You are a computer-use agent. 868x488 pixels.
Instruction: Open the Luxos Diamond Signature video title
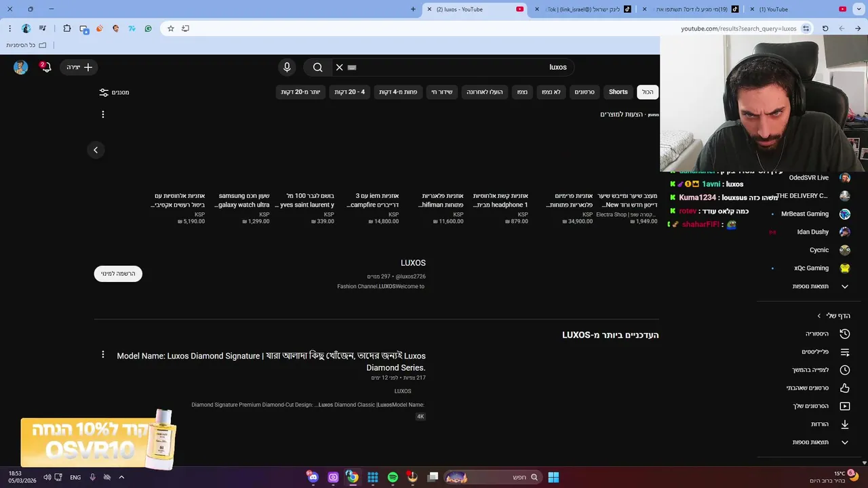(271, 361)
